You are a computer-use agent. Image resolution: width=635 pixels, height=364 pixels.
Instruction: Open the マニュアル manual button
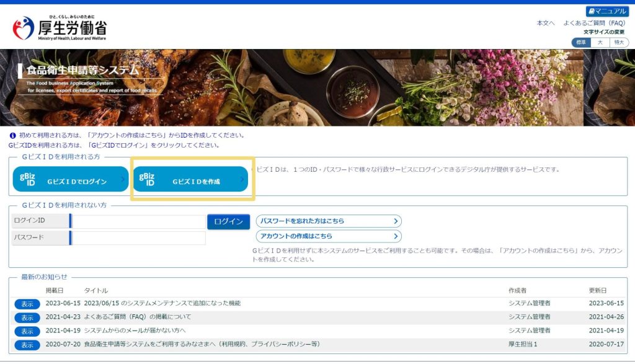pos(607,11)
